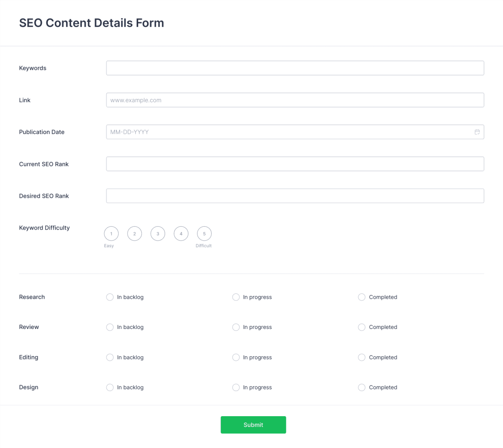Open the calendar picker for Publication Date
This screenshot has width=503, height=448.
(x=477, y=132)
